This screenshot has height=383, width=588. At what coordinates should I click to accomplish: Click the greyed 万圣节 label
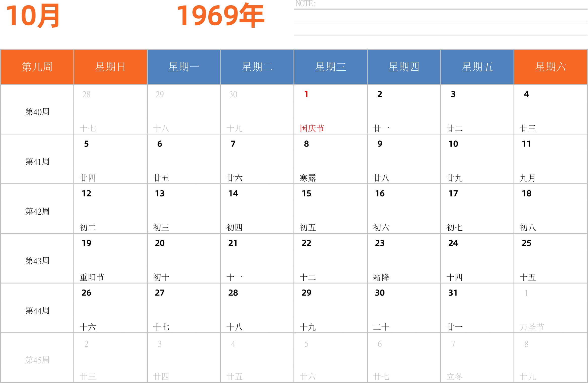point(532,327)
